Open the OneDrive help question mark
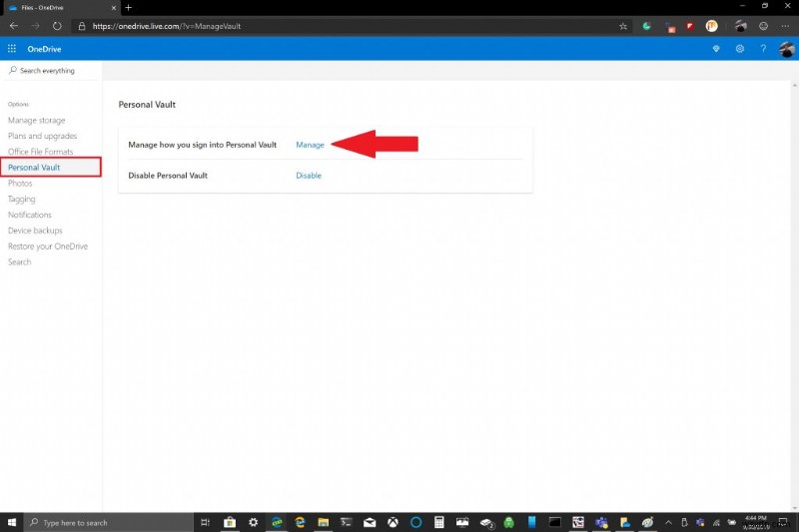 point(763,49)
